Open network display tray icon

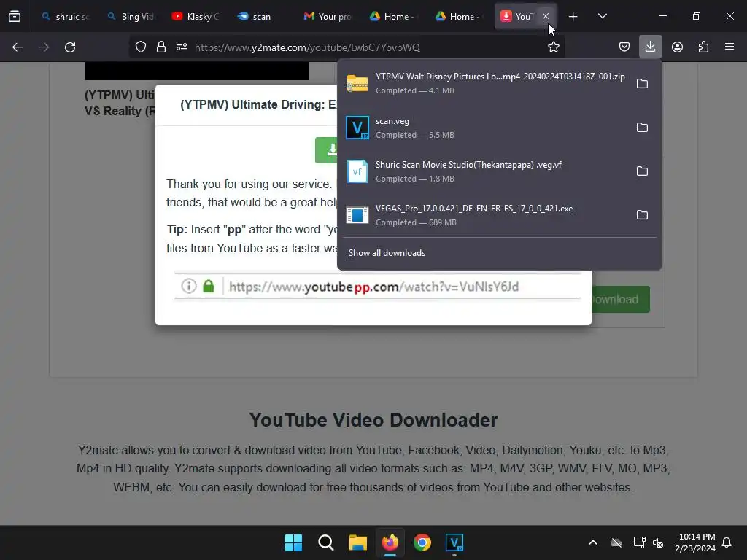(639, 542)
